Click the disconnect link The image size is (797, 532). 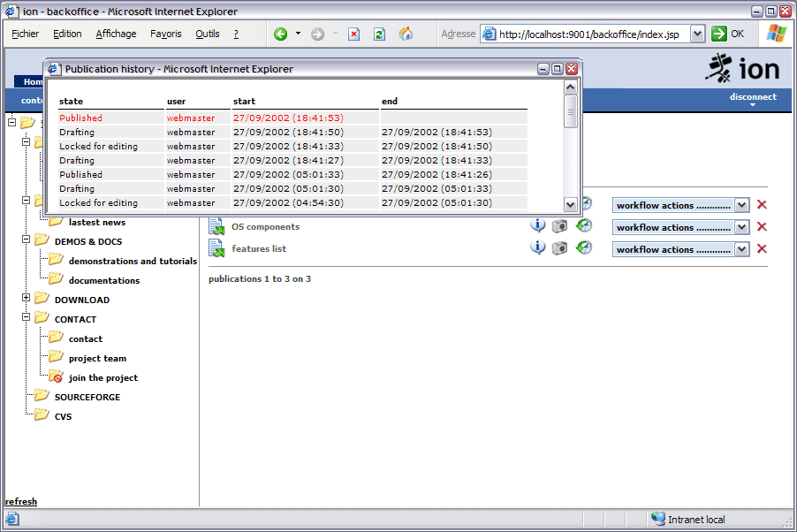[x=753, y=96]
